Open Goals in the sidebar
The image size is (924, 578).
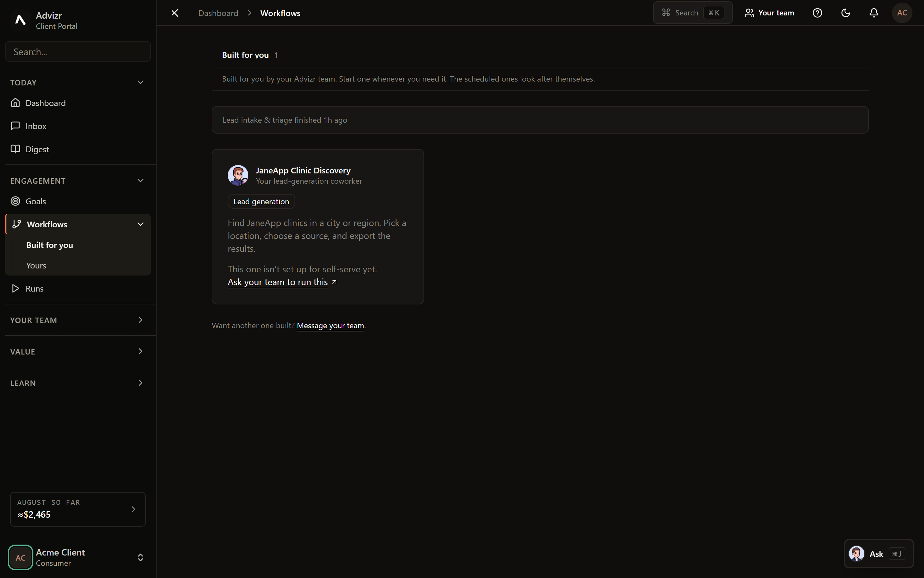78,201
